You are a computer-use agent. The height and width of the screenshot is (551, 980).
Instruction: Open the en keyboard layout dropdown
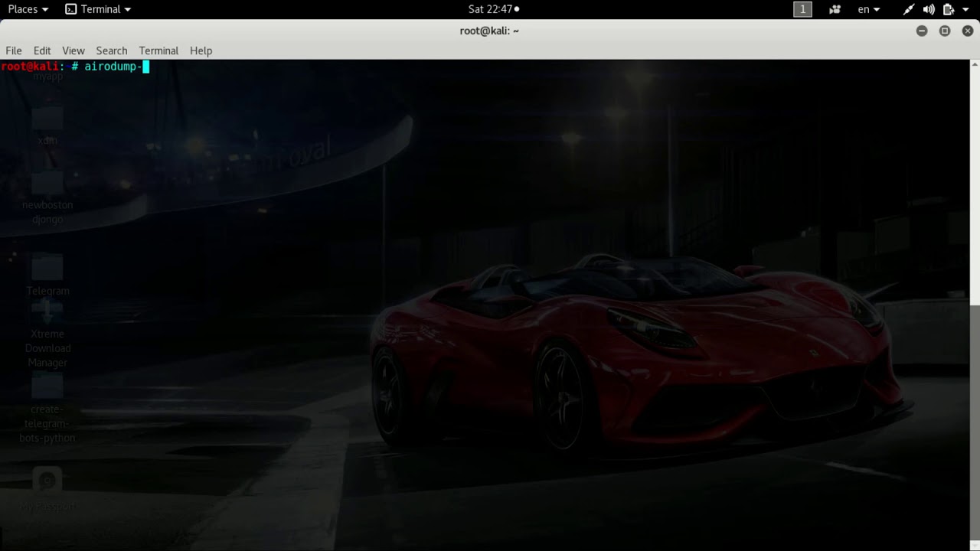pyautogui.click(x=868, y=9)
